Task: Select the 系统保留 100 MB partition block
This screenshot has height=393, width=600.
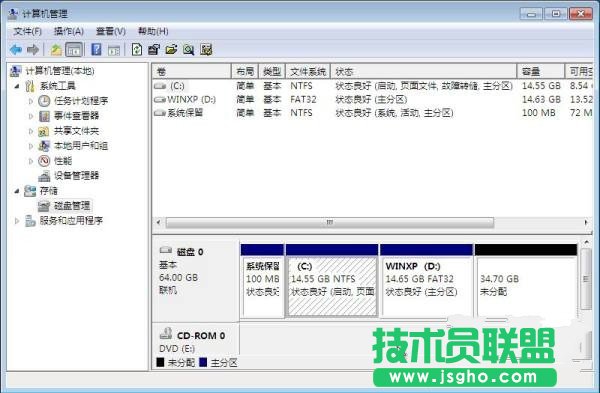Action: tap(262, 281)
